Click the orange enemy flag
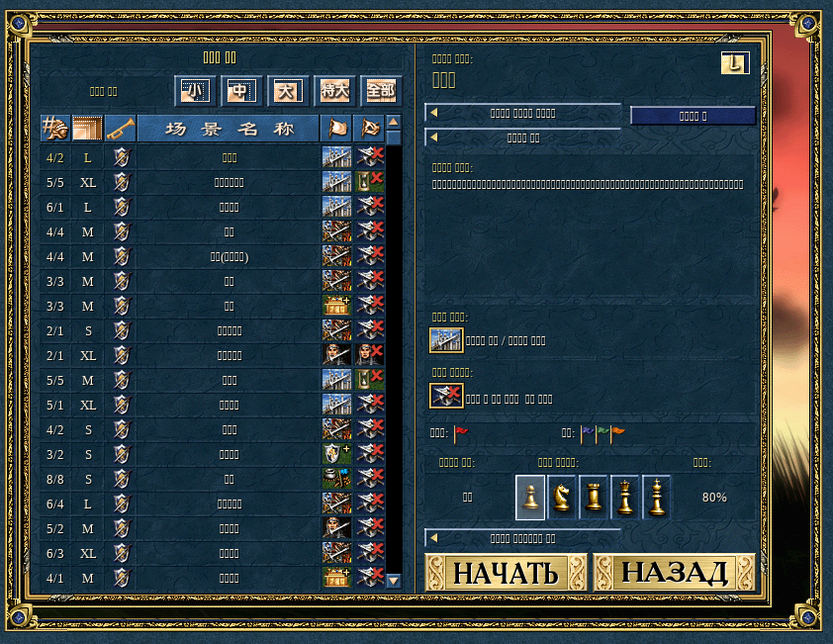Screen dimensions: 833x644 (x=618, y=434)
